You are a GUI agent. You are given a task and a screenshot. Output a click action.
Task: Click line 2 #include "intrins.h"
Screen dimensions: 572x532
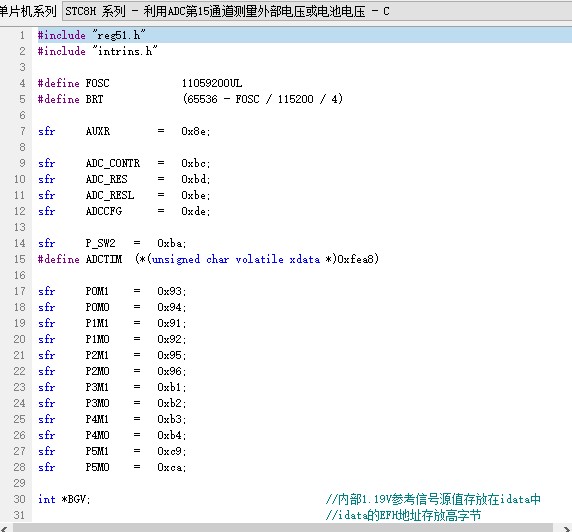point(97,51)
